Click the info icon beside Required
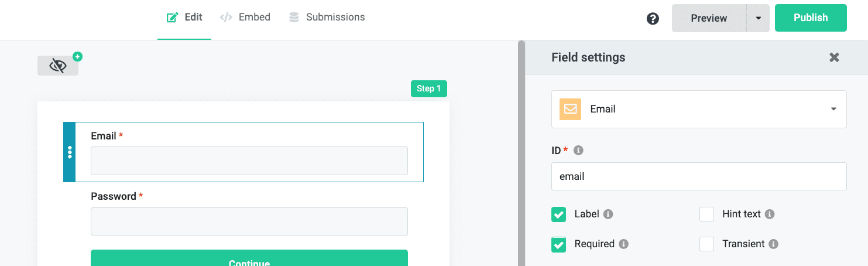The width and height of the screenshot is (868, 266). [623, 244]
